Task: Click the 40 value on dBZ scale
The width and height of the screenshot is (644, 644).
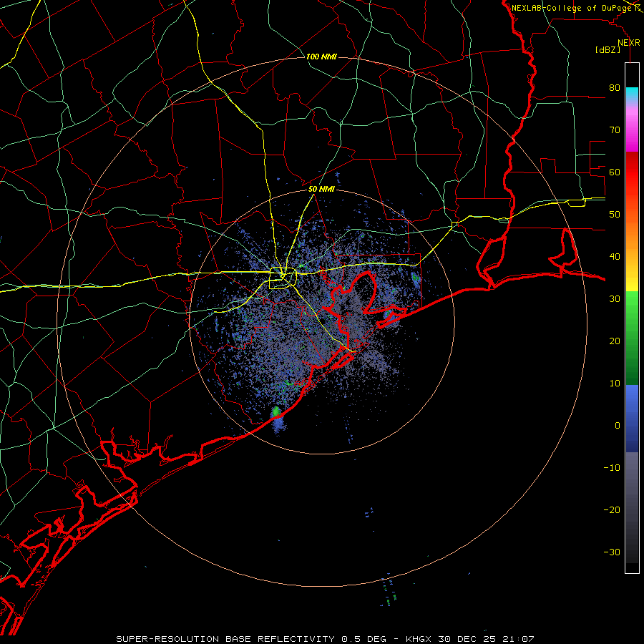Action: [x=615, y=256]
